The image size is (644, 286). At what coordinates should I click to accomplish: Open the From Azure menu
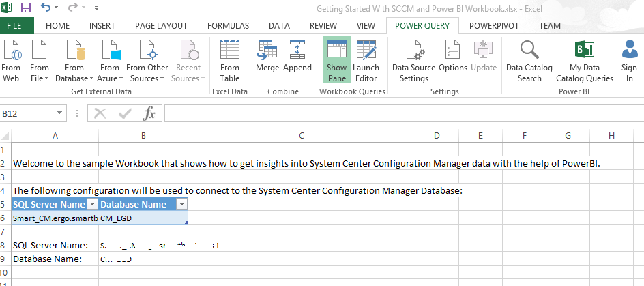(x=110, y=61)
